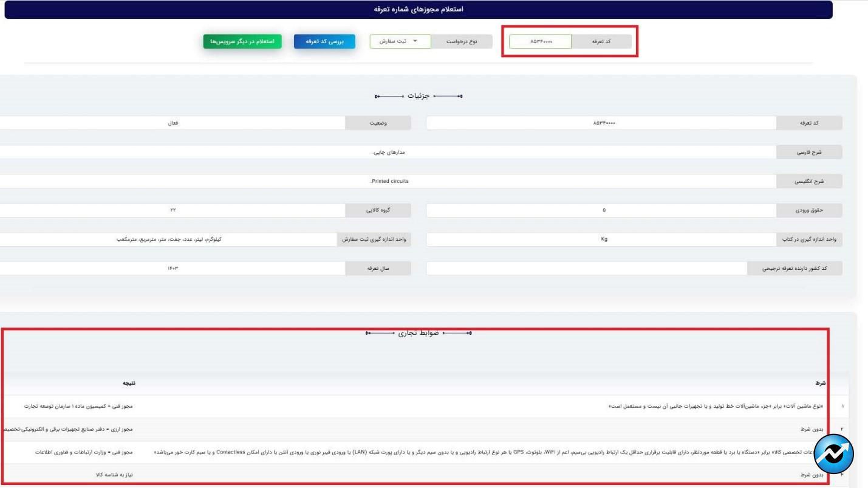Viewport: 868px width, 488px height.
Task: Click the 'ضوابط تجاری' section heading
Action: [419, 333]
